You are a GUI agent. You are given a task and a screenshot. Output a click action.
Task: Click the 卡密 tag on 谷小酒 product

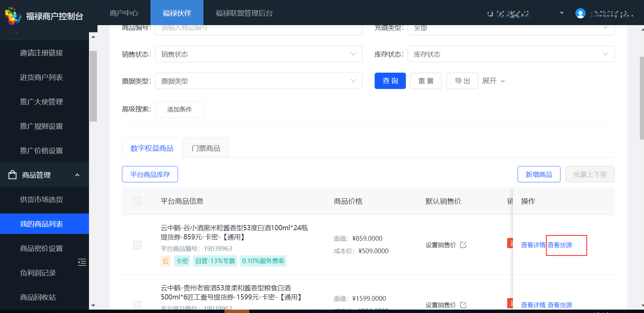182,261
